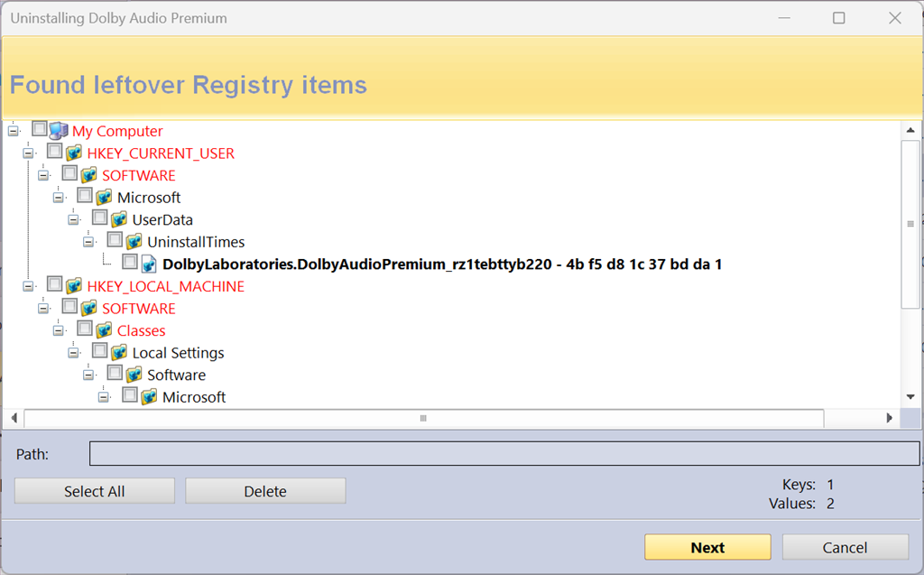This screenshot has width=924, height=575.
Task: Click the vertical scrollbar down arrow
Action: (x=910, y=397)
